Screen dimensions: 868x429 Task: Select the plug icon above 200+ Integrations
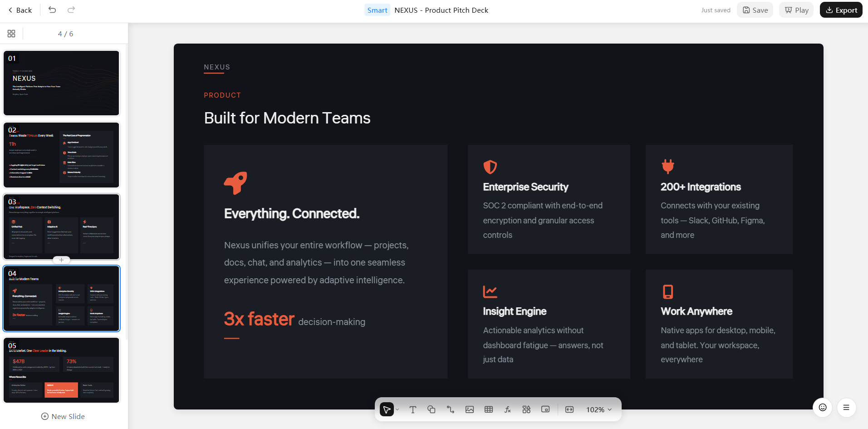pos(668,167)
